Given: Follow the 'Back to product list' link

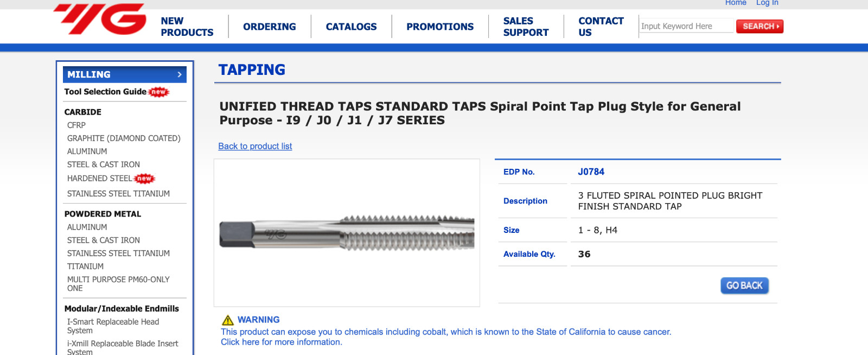Looking at the screenshot, I should click(255, 146).
